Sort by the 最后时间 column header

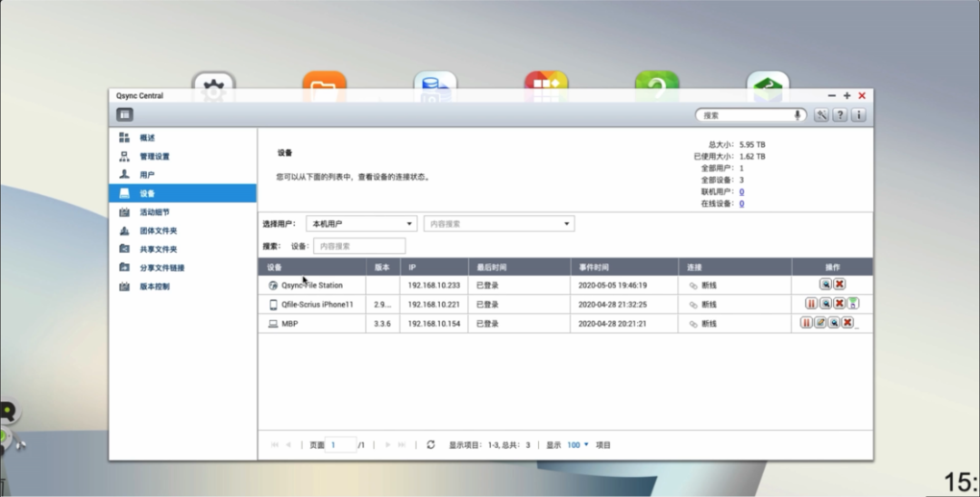point(519,267)
